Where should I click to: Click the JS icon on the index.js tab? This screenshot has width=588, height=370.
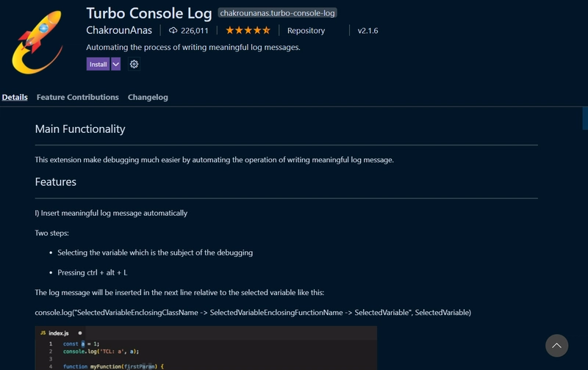click(43, 333)
